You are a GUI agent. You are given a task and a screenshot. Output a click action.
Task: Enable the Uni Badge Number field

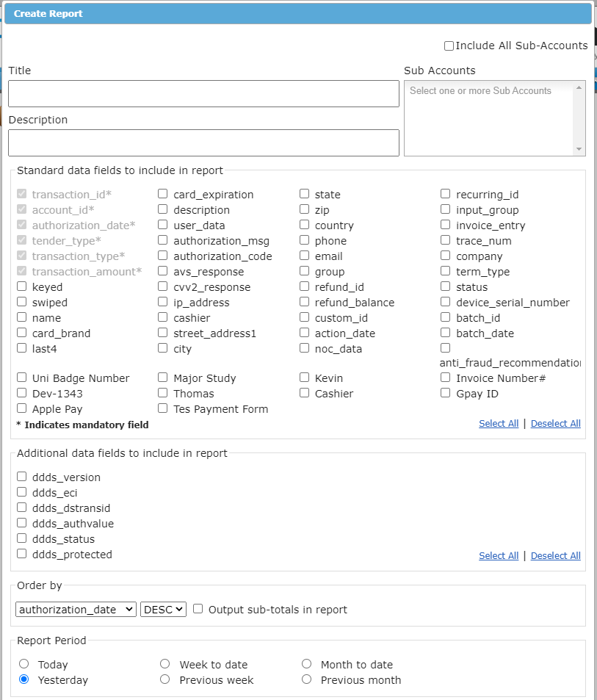[x=21, y=378]
